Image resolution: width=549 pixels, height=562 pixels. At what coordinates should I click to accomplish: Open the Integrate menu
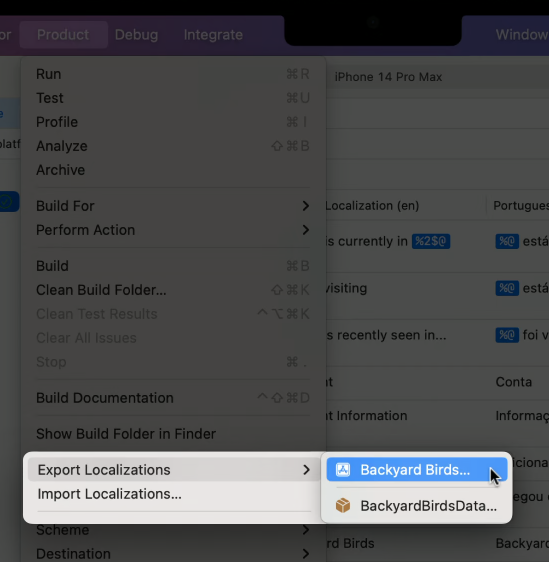[x=213, y=34]
